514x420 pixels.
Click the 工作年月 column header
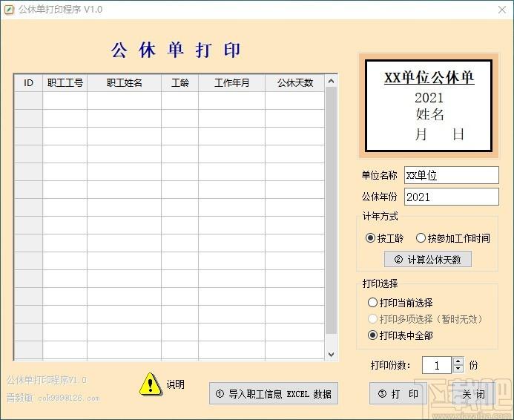click(x=231, y=82)
